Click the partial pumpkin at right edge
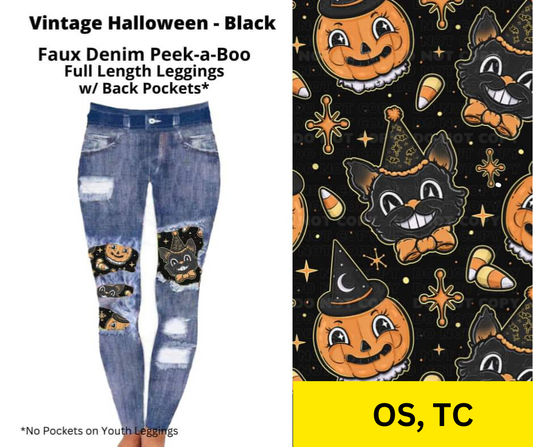The image size is (533, 447). pyautogui.click(x=518, y=218)
